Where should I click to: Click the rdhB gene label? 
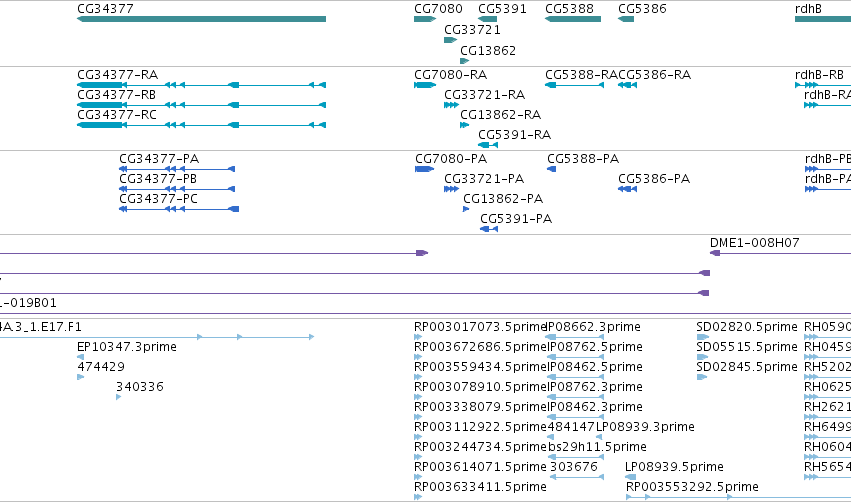[x=808, y=9]
